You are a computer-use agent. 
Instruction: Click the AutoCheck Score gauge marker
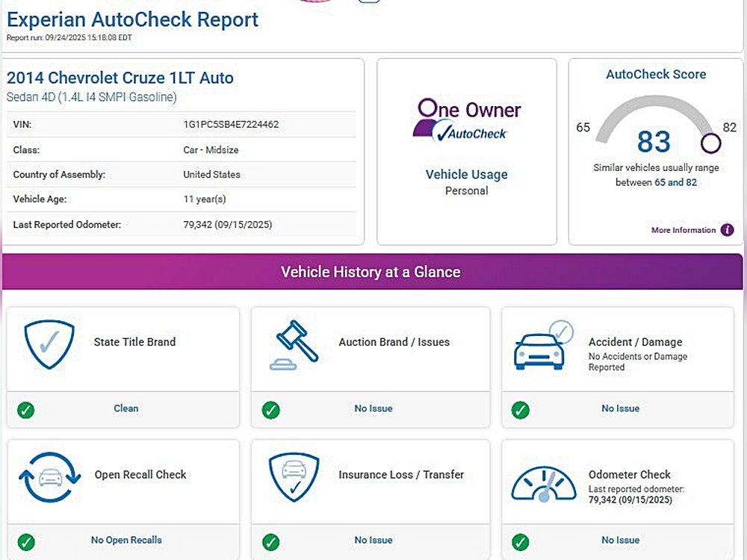(710, 143)
